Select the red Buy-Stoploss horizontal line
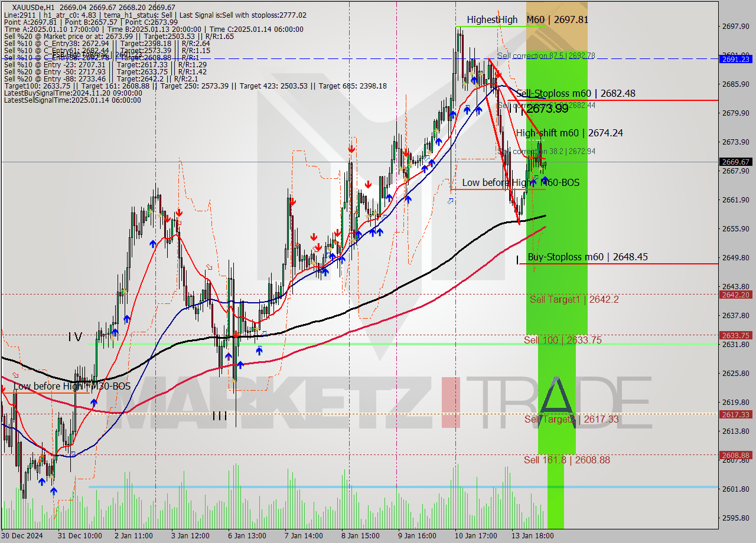Viewport: 756px width, 543px height. click(x=618, y=263)
